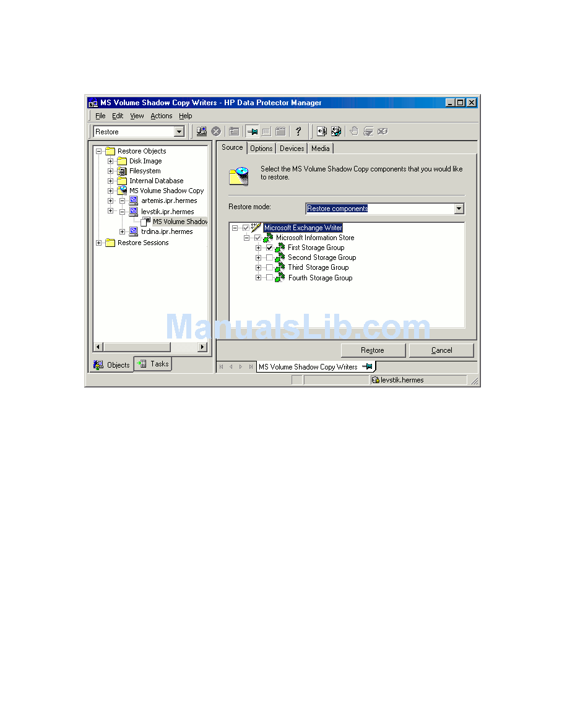Viewport: 588px width, 721px height.
Task: Click the Restore button
Action: click(373, 350)
